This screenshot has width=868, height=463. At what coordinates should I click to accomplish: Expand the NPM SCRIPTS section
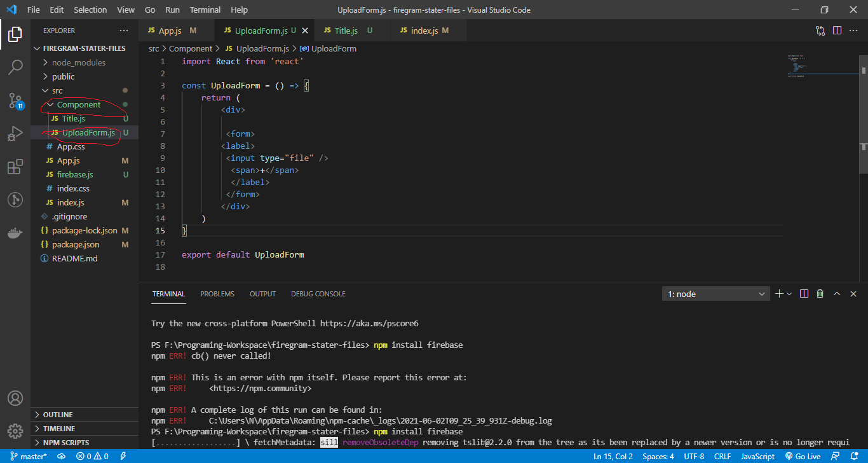65,443
